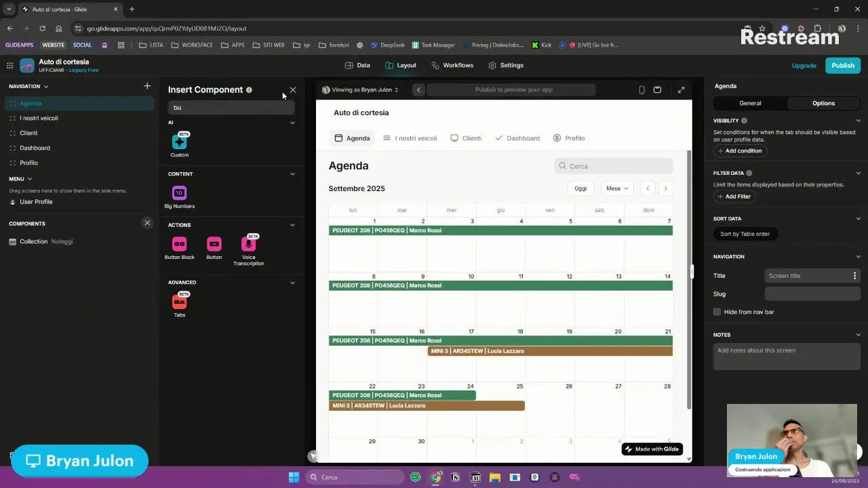Viewport: 868px width, 488px height.
Task: Switch preview to tablet device
Action: pyautogui.click(x=657, y=89)
